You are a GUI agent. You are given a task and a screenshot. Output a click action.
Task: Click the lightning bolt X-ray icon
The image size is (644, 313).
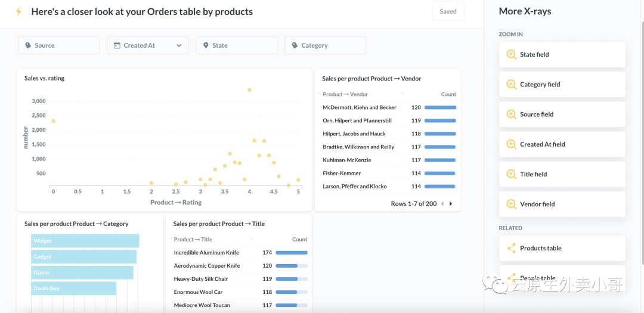click(18, 12)
